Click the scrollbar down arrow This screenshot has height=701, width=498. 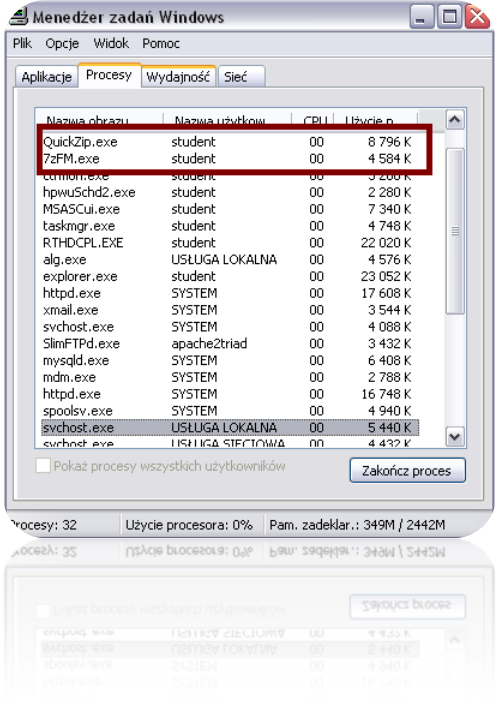click(455, 436)
